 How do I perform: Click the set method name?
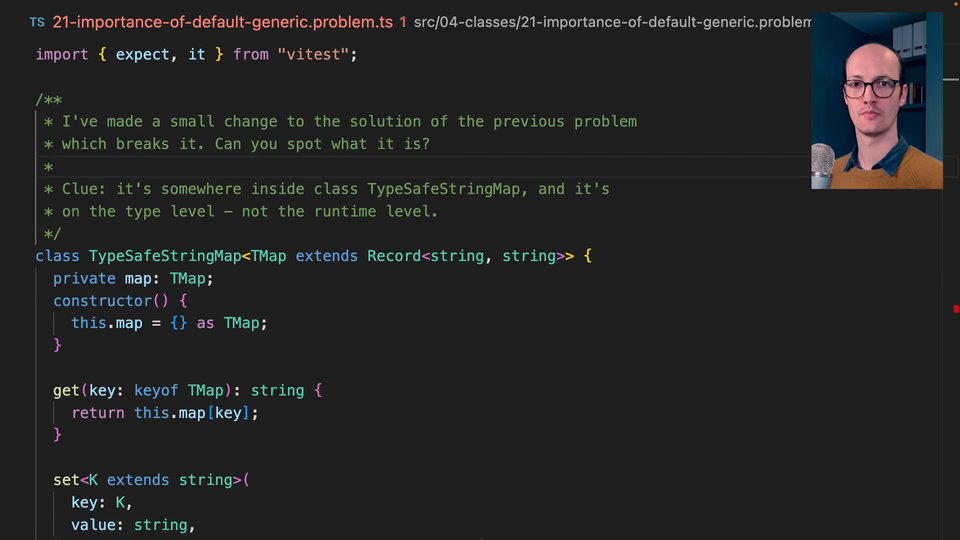(x=66, y=480)
